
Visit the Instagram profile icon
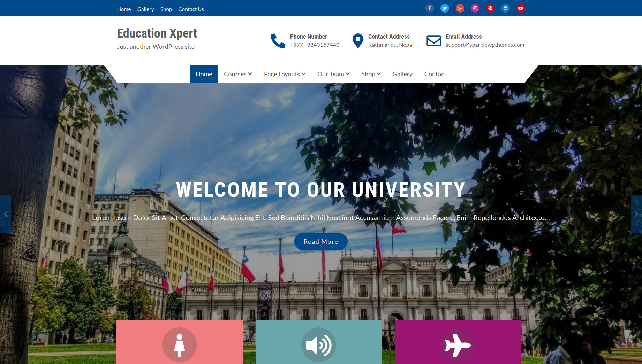(475, 8)
